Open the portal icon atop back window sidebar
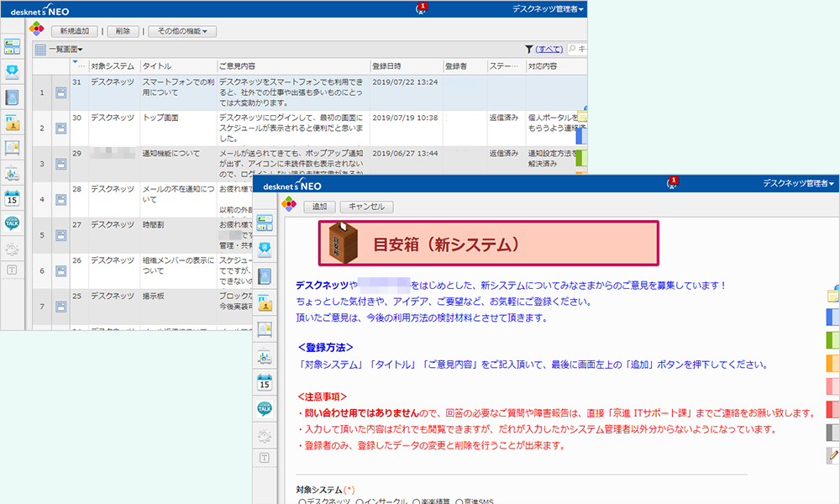 coord(12,45)
